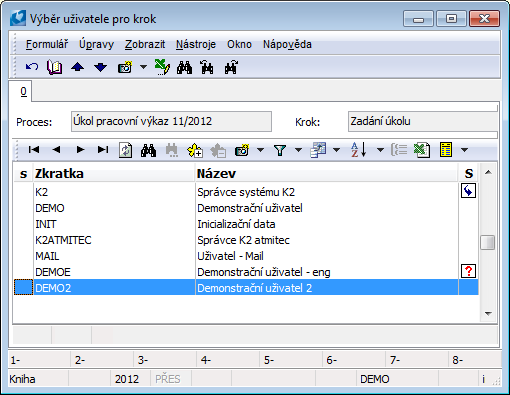This screenshot has width=510, height=395.
Task: Click the blue down arrow icon
Action: coord(100,67)
